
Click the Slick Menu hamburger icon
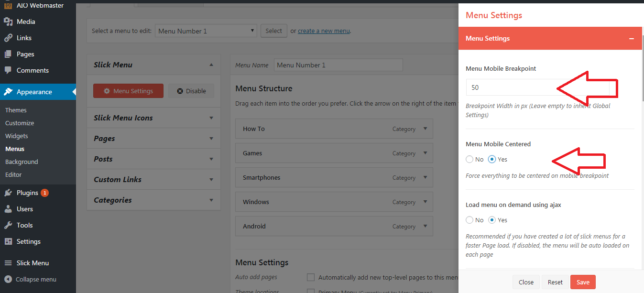click(8, 263)
